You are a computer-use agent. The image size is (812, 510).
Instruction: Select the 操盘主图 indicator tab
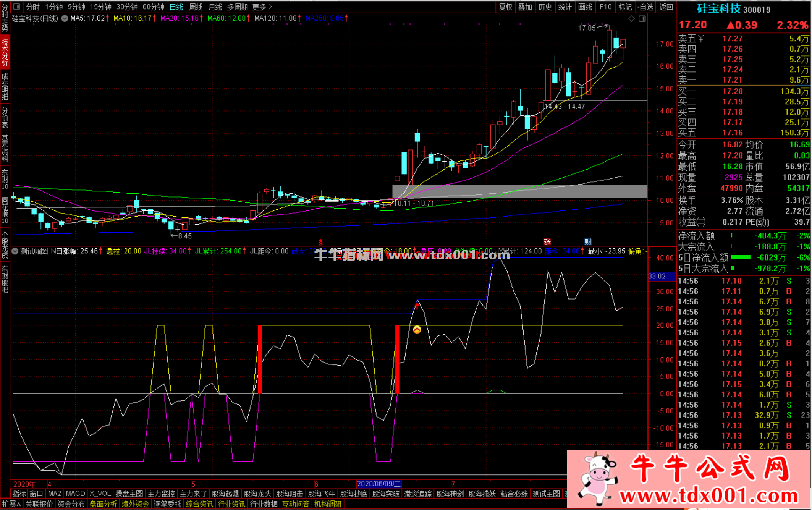(x=129, y=494)
